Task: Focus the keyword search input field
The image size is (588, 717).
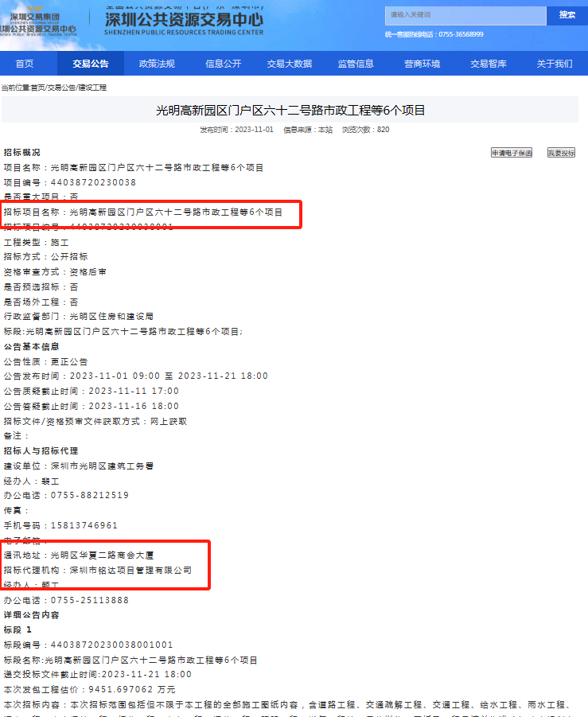Action: 465,15
